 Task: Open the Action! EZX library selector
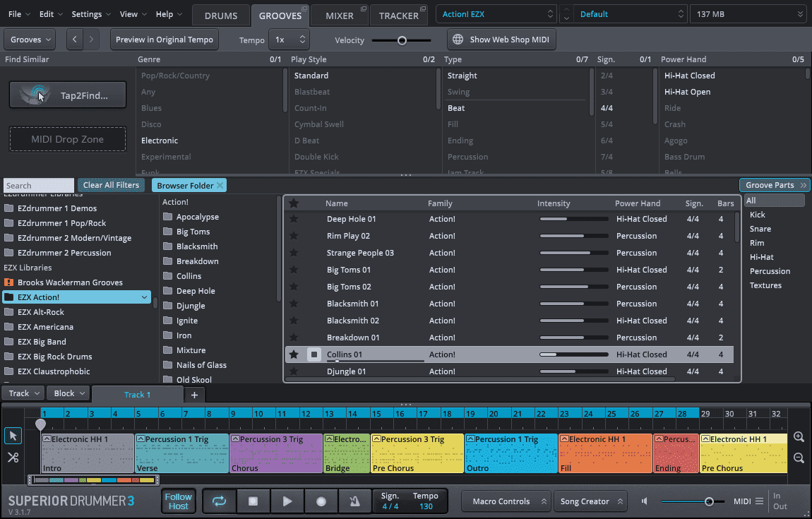pyautogui.click(x=496, y=14)
